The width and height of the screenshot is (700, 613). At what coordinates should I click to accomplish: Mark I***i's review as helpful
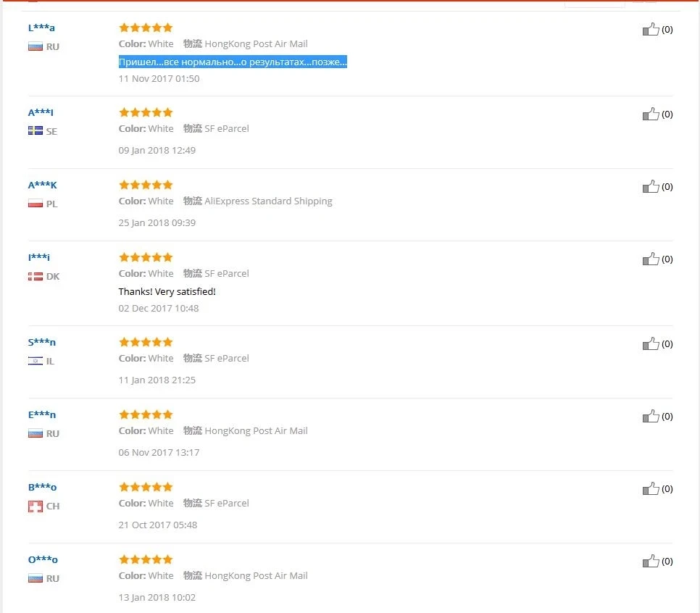(x=651, y=259)
